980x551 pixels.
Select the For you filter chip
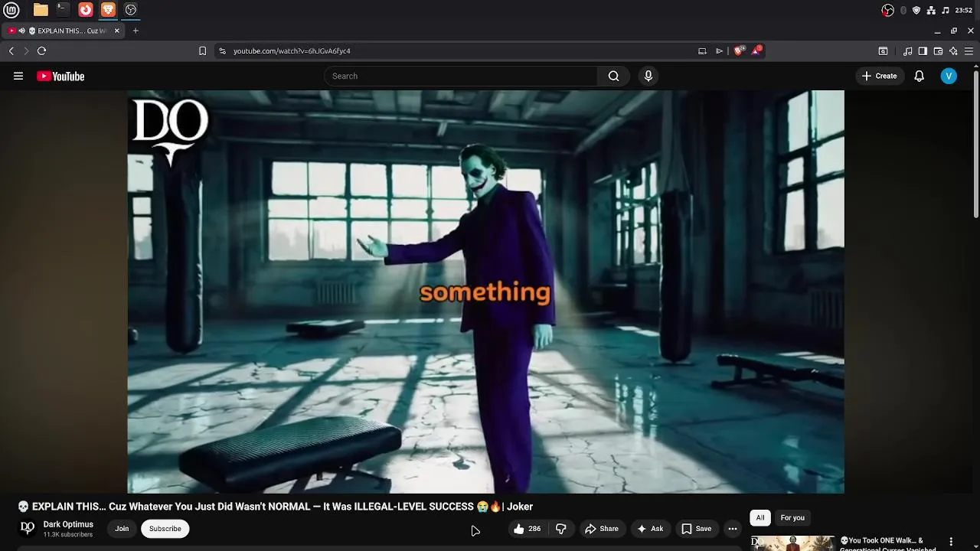click(792, 518)
